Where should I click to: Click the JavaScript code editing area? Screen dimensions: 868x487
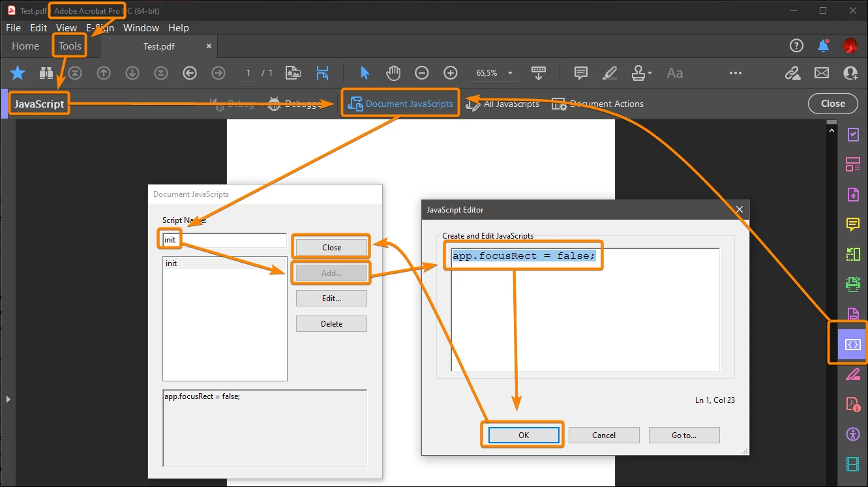[585, 310]
